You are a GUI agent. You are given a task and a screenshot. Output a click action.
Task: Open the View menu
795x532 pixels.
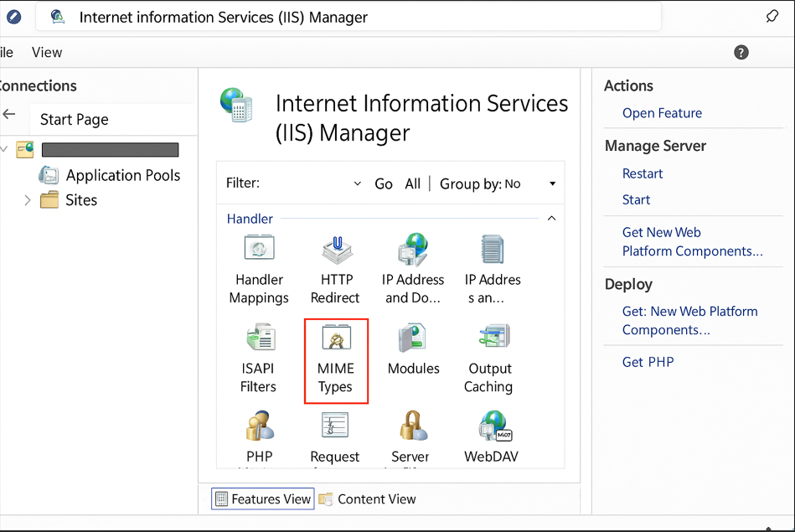pos(47,52)
